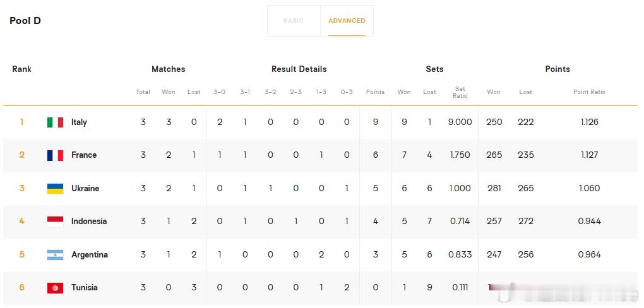
Task: Click the Indonesia flag icon
Action: (55, 222)
